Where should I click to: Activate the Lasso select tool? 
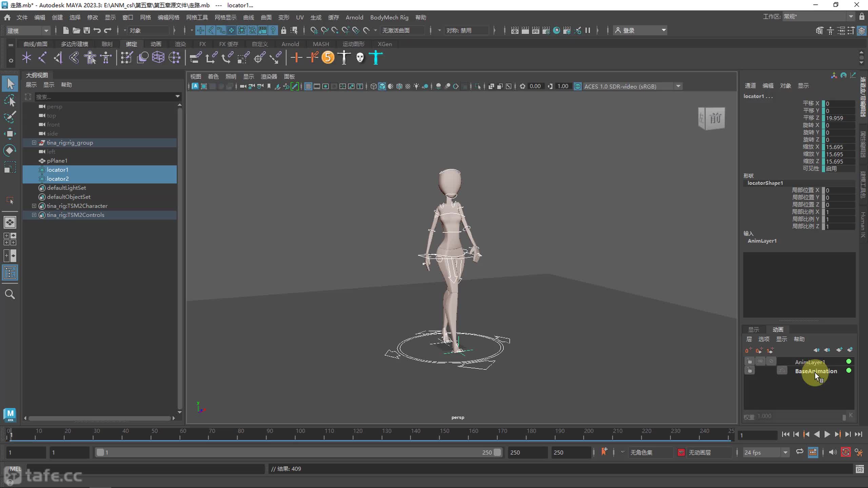click(10, 101)
